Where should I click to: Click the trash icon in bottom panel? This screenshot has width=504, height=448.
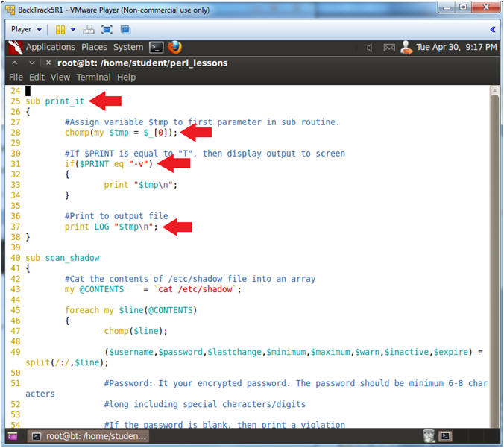pyautogui.click(x=429, y=436)
